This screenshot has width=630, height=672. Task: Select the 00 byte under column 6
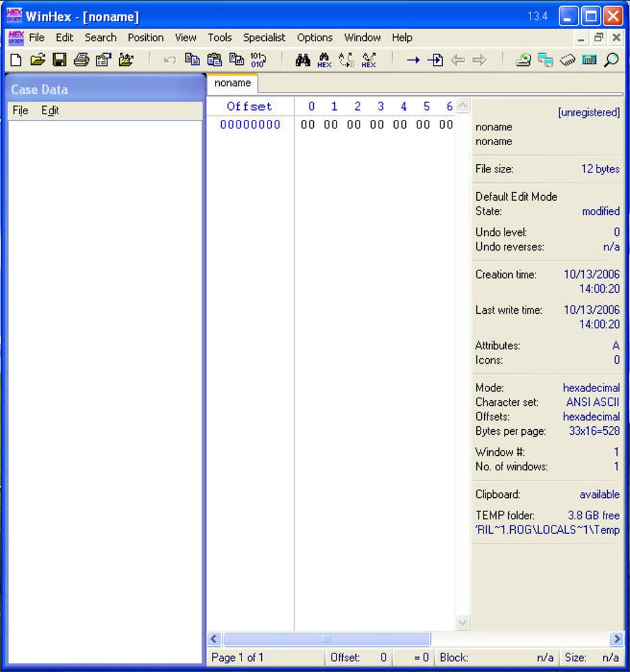(446, 125)
